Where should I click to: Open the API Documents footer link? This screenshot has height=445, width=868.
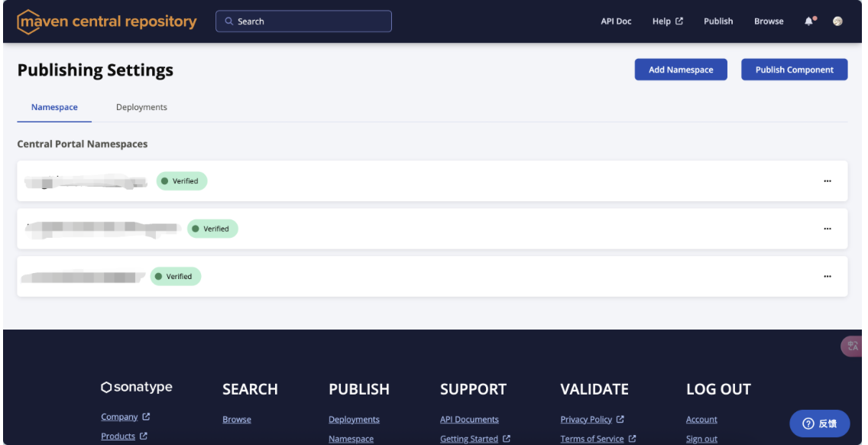469,420
